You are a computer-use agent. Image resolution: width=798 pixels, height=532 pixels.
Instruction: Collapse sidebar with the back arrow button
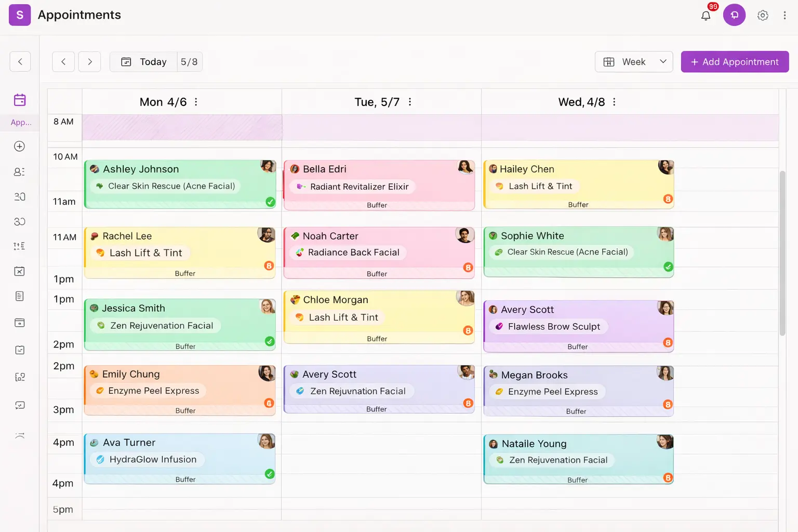coord(20,62)
